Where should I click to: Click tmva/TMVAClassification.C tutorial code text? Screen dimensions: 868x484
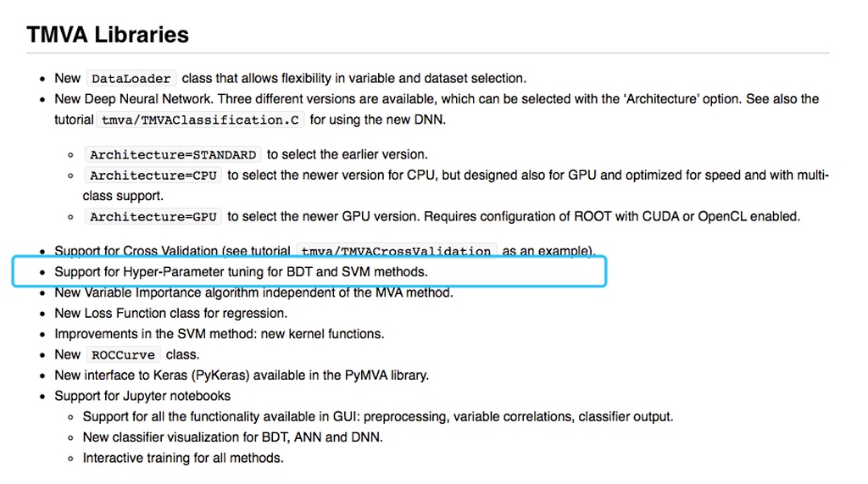pos(200,120)
